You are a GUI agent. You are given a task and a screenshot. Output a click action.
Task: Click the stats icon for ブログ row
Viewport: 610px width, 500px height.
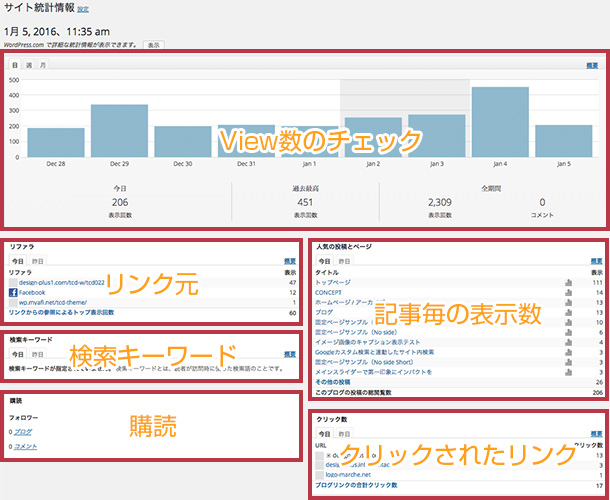coord(569,312)
